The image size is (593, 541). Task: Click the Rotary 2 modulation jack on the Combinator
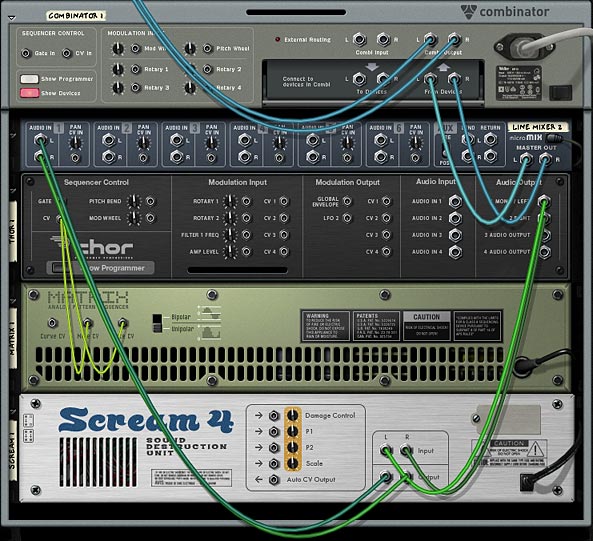coord(207,69)
